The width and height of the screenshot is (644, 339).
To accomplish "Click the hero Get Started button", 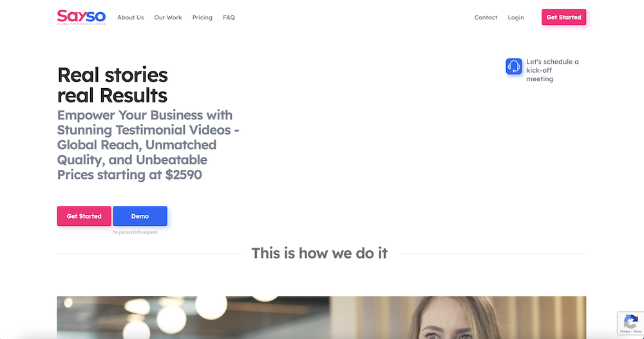I will coord(84,216).
